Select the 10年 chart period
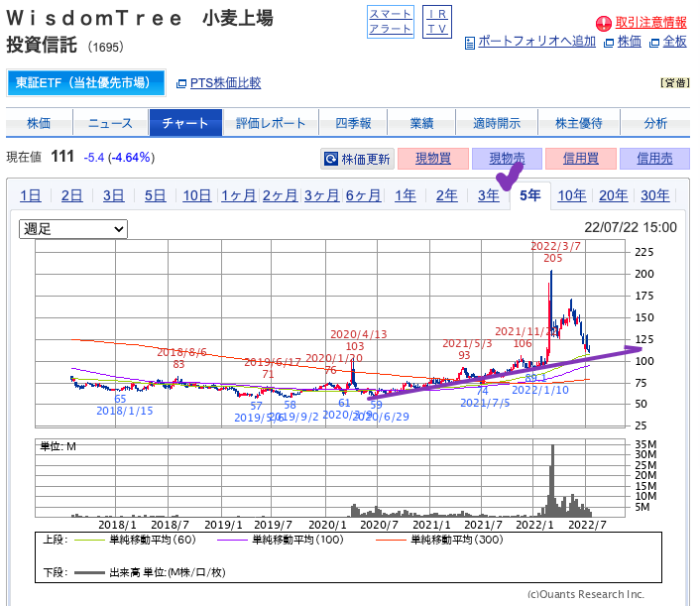The width and height of the screenshot is (700, 606). 572,195
